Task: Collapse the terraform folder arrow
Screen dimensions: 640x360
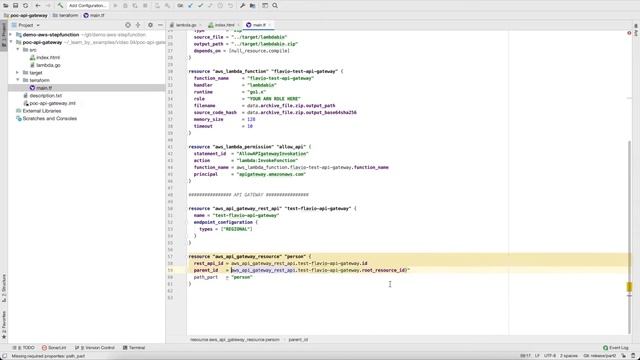Action: click(18, 80)
